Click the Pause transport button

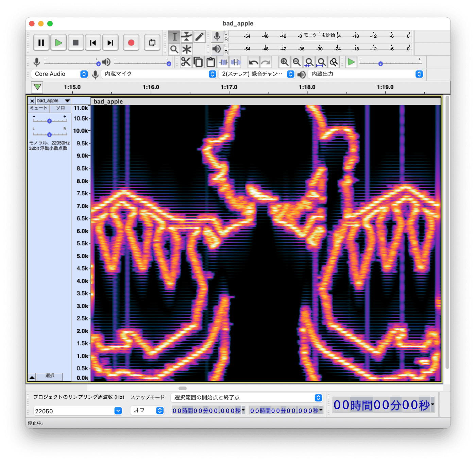(41, 43)
